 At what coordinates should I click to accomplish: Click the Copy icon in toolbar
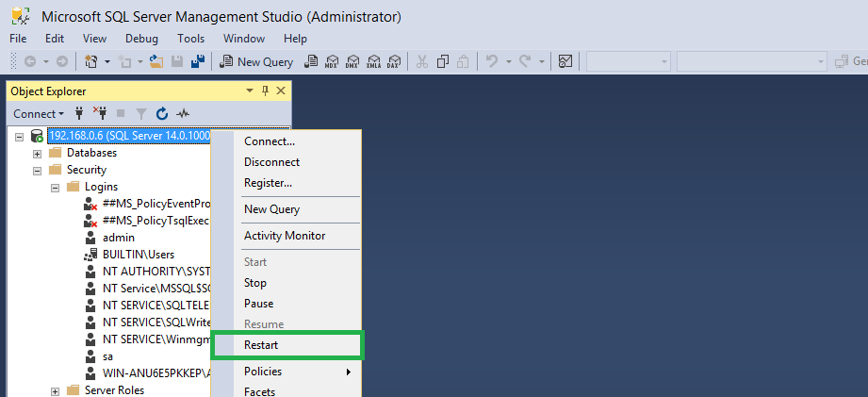(x=442, y=61)
